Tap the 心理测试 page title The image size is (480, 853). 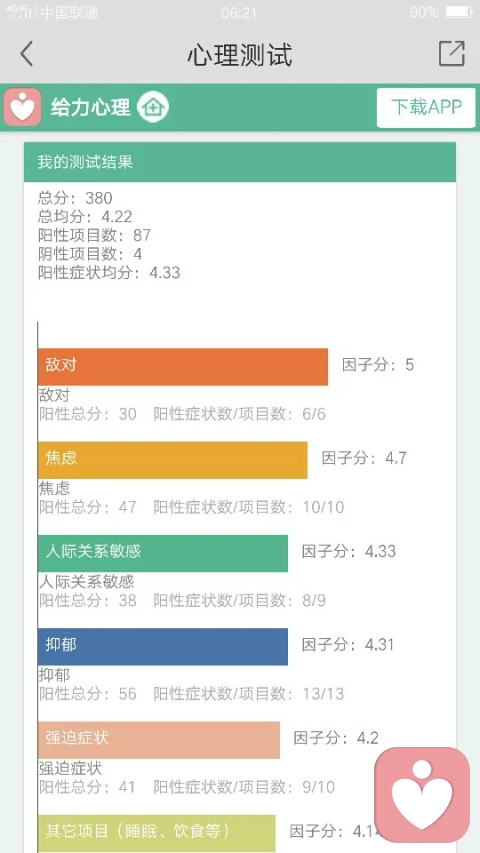click(x=240, y=54)
